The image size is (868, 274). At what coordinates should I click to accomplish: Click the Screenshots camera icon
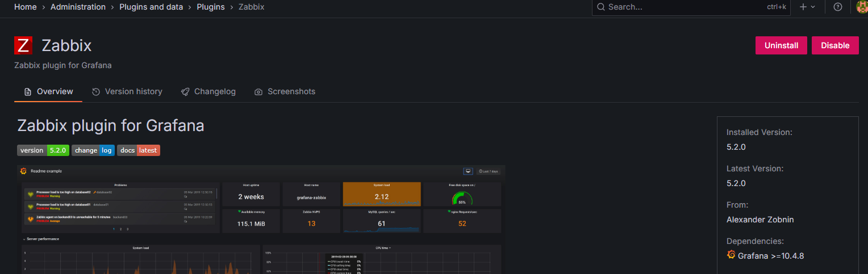pos(258,92)
